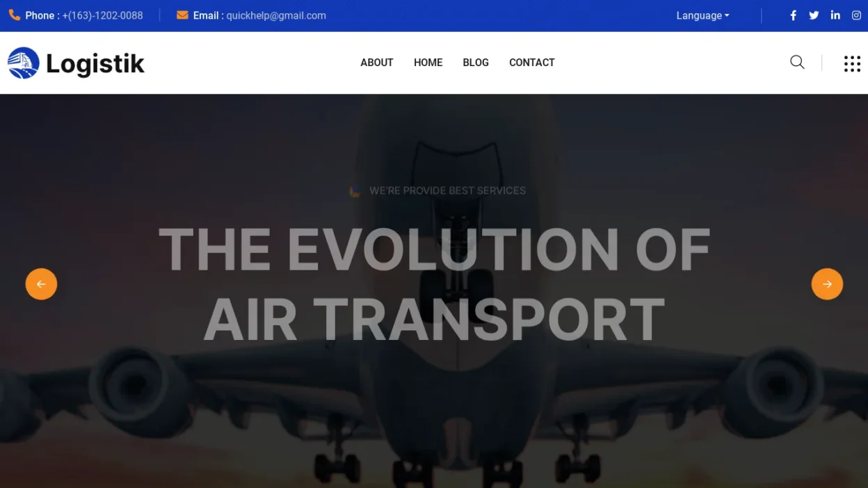Click the Instagram icon in top bar
This screenshot has width=868, height=488.
856,15
